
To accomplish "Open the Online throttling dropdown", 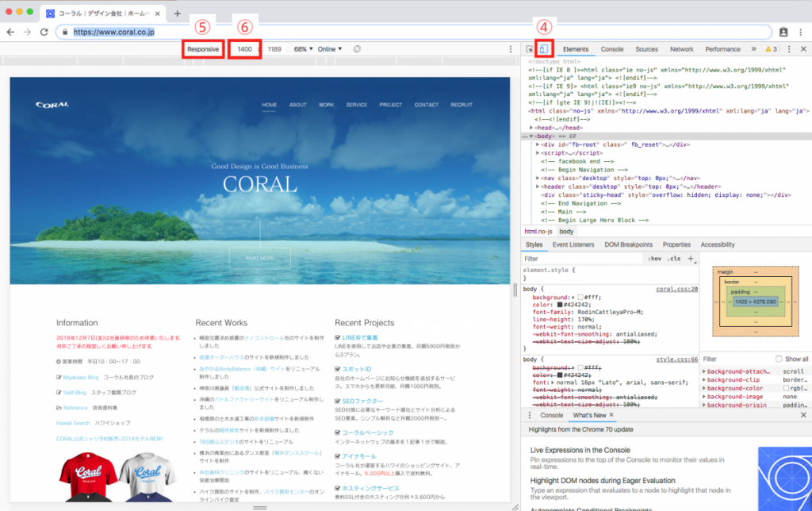I will pyautogui.click(x=330, y=49).
